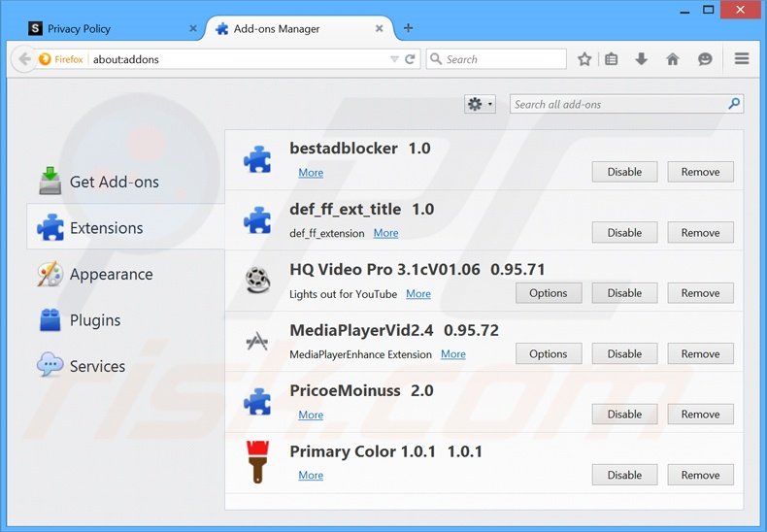Remove the Primary Color extension
The height and width of the screenshot is (532, 767).
click(700, 475)
